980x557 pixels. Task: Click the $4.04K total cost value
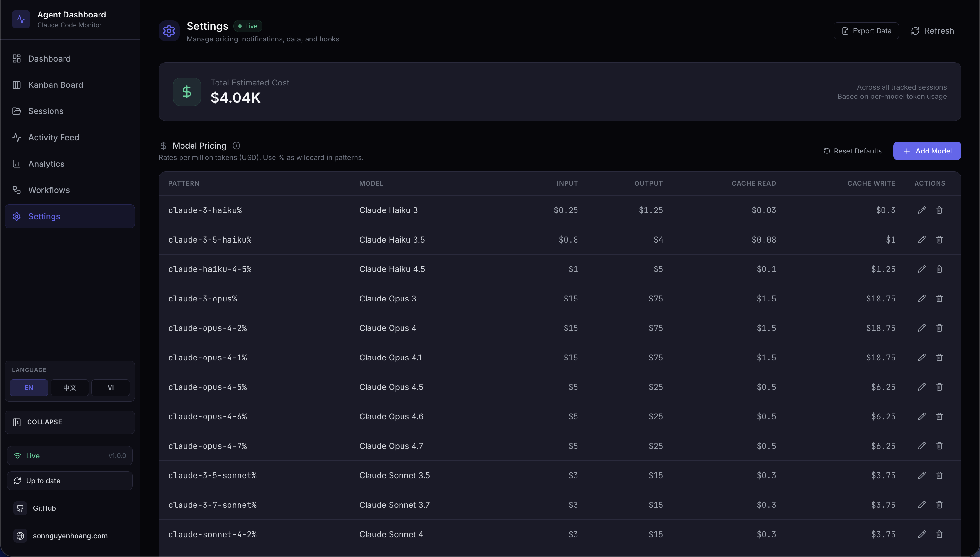pyautogui.click(x=235, y=97)
